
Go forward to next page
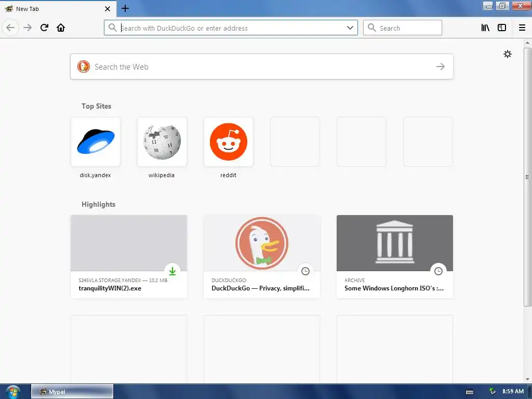coord(28,28)
